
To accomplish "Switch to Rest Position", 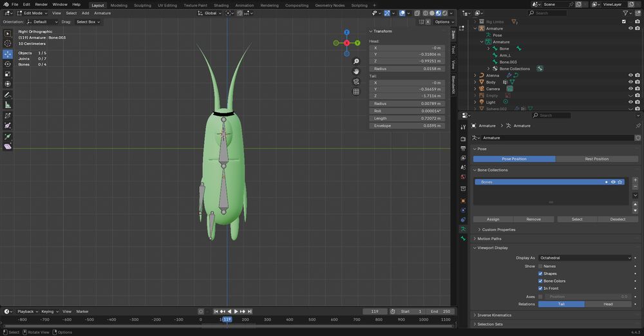I will tap(597, 159).
